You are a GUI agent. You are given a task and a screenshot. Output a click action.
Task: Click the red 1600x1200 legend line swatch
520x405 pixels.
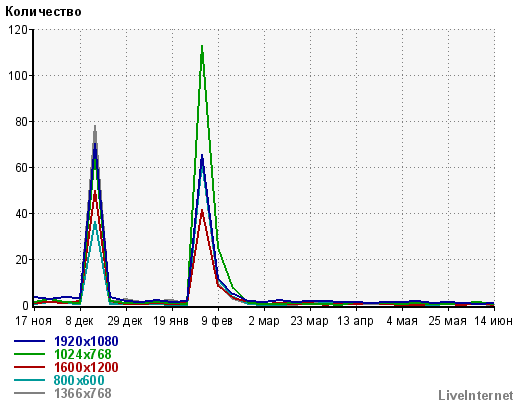click(29, 367)
